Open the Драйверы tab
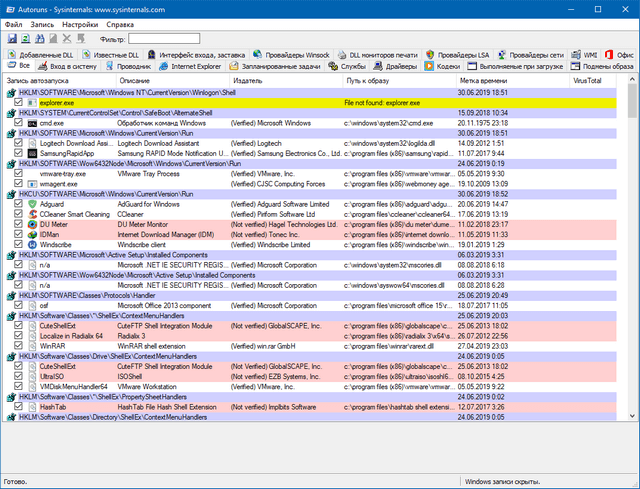 click(x=400, y=66)
